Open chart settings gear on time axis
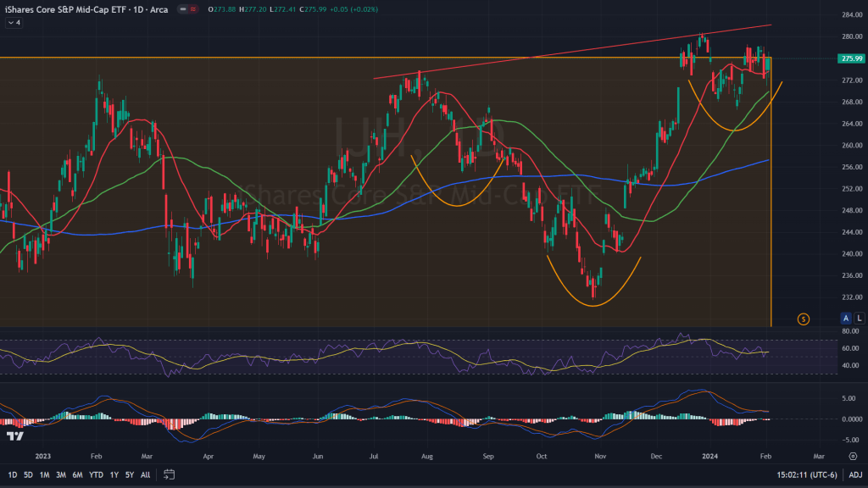868x488 pixels. [851, 455]
